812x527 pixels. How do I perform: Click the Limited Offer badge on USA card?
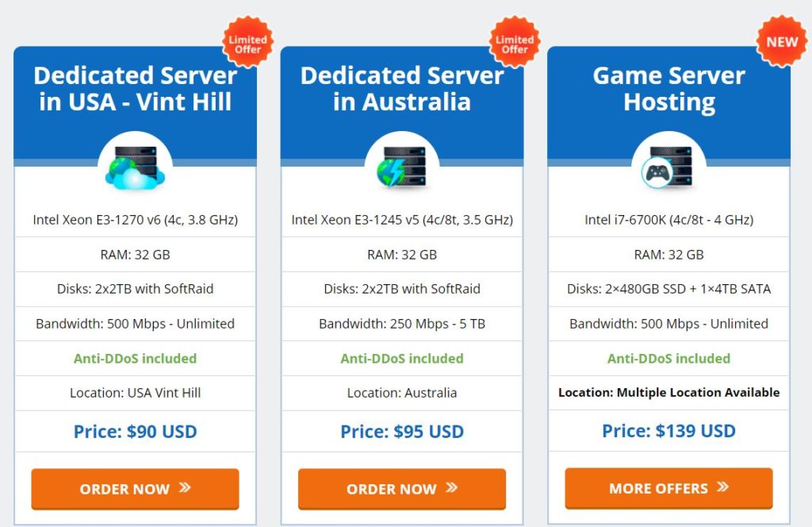pos(248,42)
